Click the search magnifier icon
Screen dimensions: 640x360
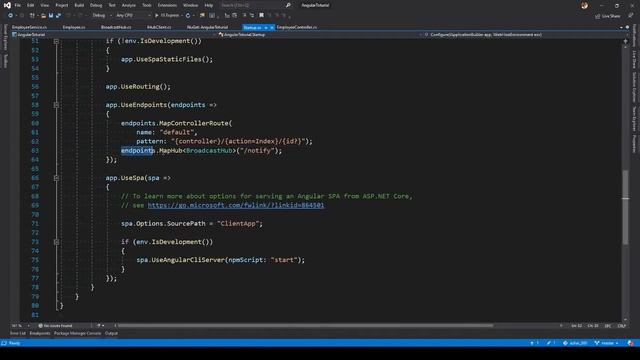288,5
